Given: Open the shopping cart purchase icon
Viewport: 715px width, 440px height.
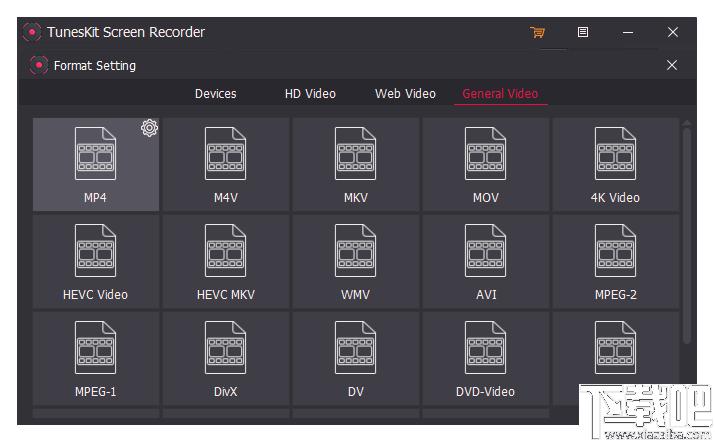Looking at the screenshot, I should [537, 32].
